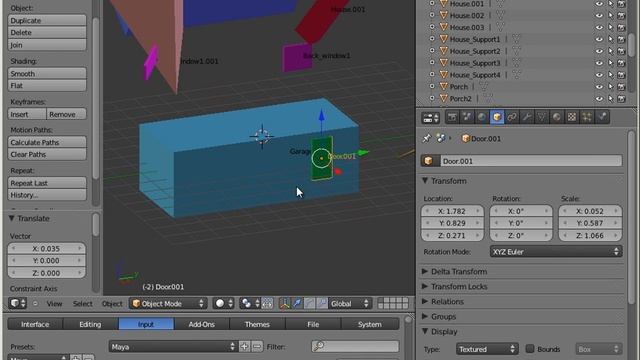
Task: Toggle visibility of Porch in the outliner
Action: 598,87
